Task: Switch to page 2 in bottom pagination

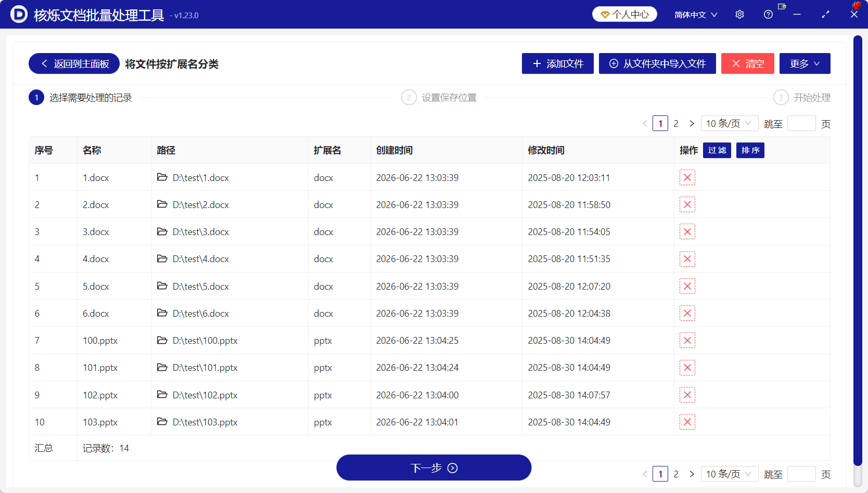Action: pos(676,474)
